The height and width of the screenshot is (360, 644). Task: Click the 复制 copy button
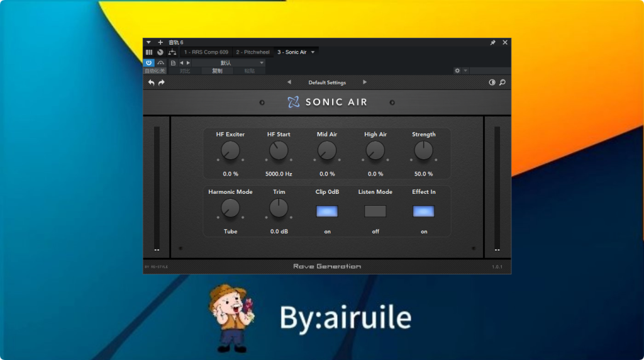[217, 71]
